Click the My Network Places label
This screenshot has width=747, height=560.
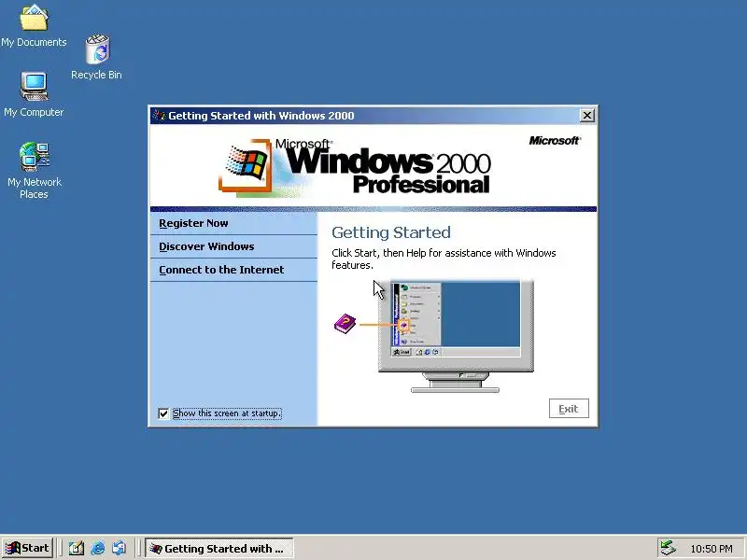pyautogui.click(x=35, y=189)
